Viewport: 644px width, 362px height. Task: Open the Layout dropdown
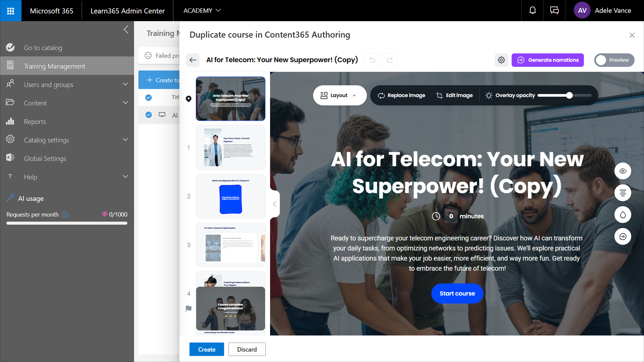click(339, 95)
